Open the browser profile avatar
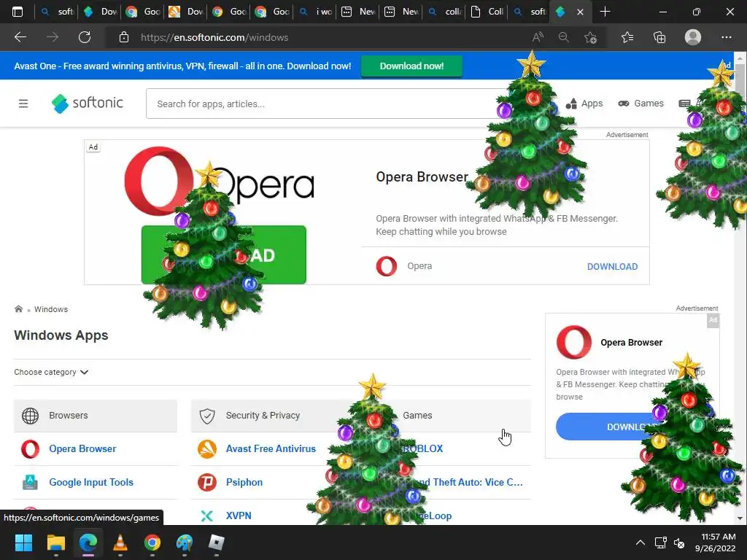The image size is (747, 560). [x=693, y=37]
